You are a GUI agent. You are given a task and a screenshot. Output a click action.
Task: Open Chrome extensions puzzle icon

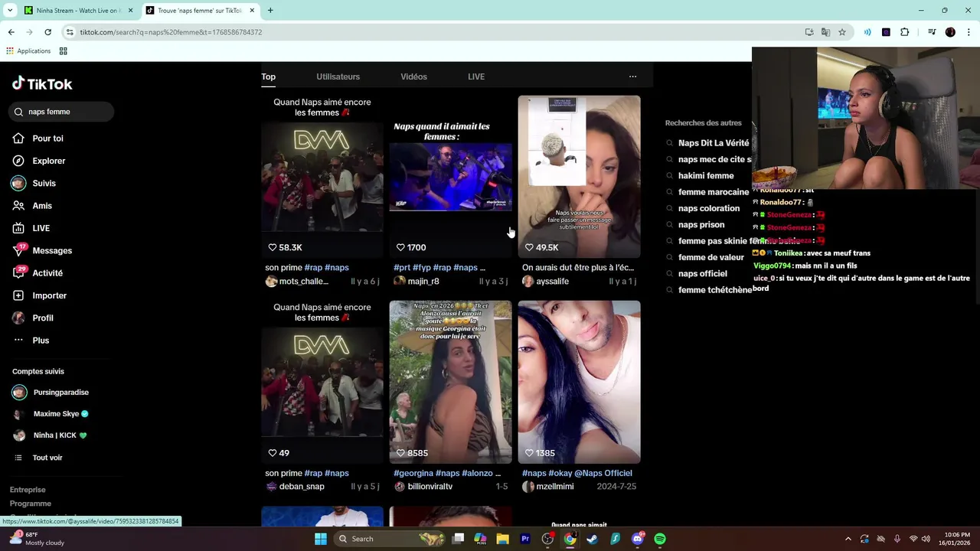pyautogui.click(x=904, y=32)
